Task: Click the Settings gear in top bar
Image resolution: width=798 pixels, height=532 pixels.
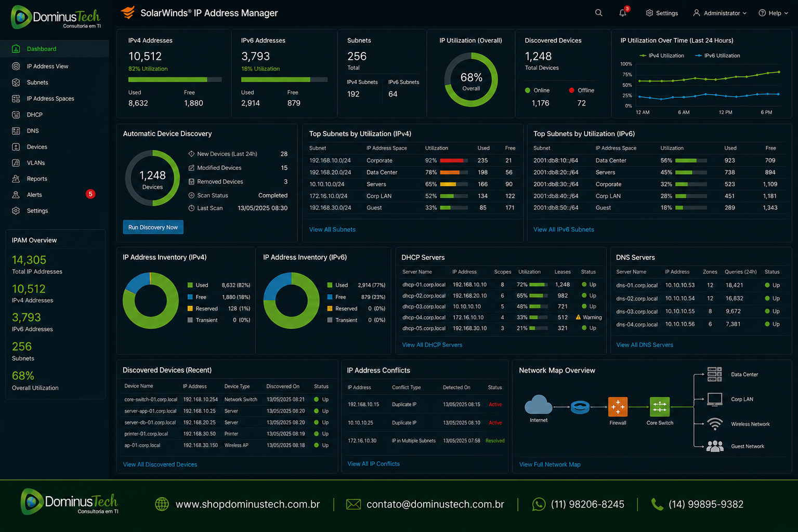Action: pyautogui.click(x=649, y=13)
